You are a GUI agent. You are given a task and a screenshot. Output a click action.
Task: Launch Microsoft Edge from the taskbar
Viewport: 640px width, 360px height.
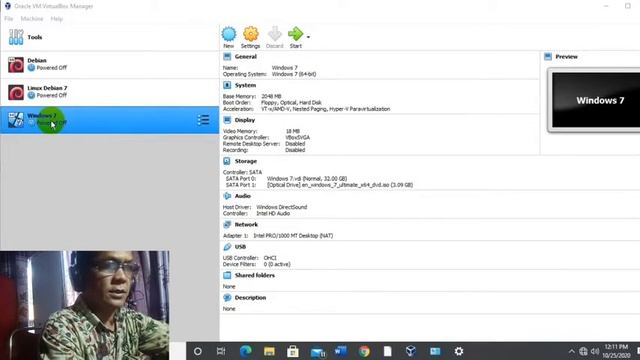point(245,351)
